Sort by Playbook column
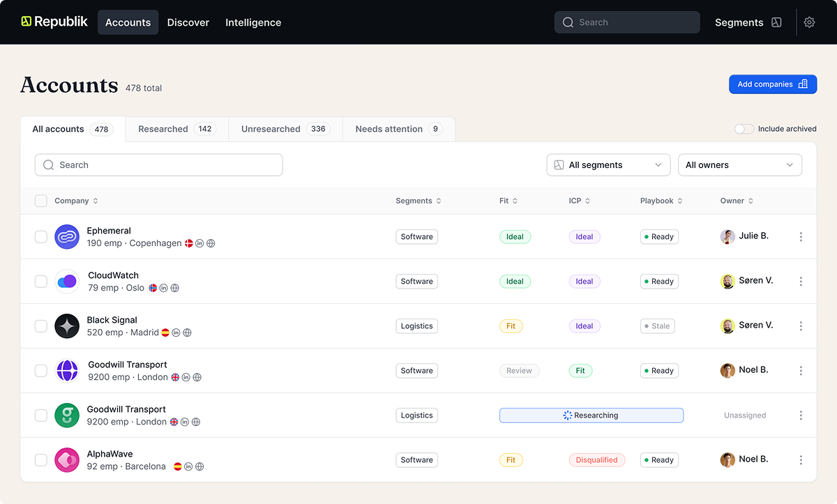Image resolution: width=837 pixels, height=504 pixels. click(661, 201)
